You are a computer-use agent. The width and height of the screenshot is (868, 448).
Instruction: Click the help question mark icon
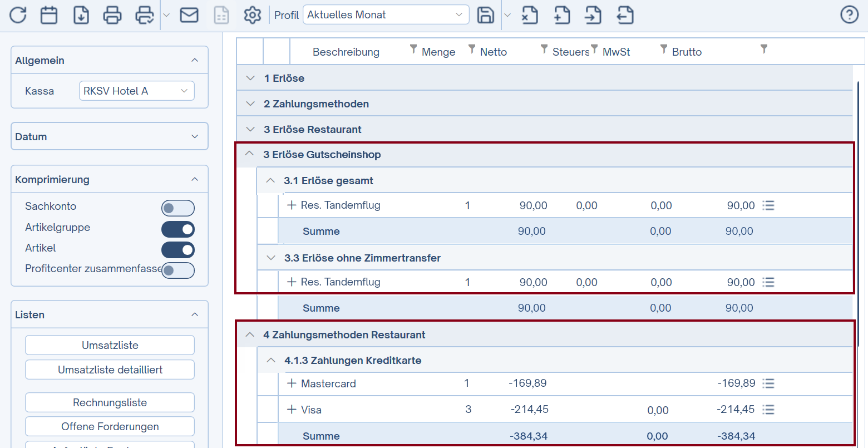click(x=849, y=15)
